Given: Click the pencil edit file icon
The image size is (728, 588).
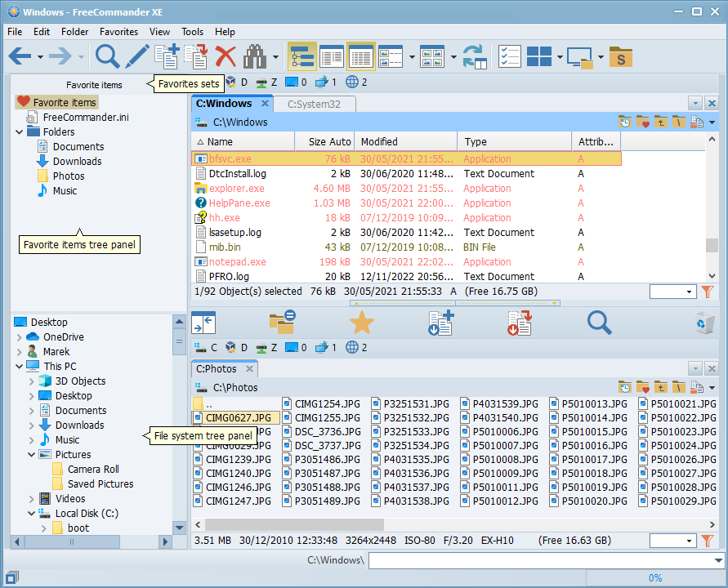Looking at the screenshot, I should coord(137,56).
